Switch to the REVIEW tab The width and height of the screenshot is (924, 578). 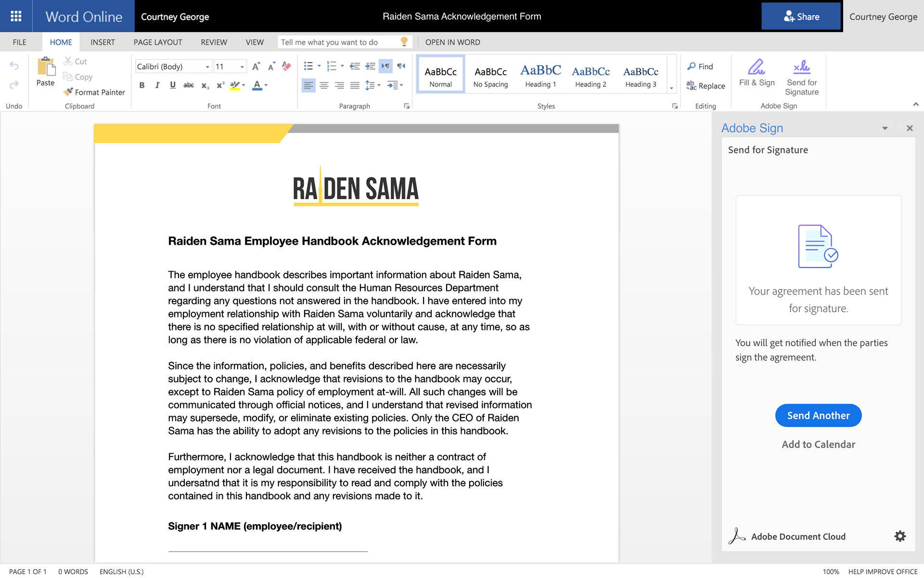(x=214, y=42)
